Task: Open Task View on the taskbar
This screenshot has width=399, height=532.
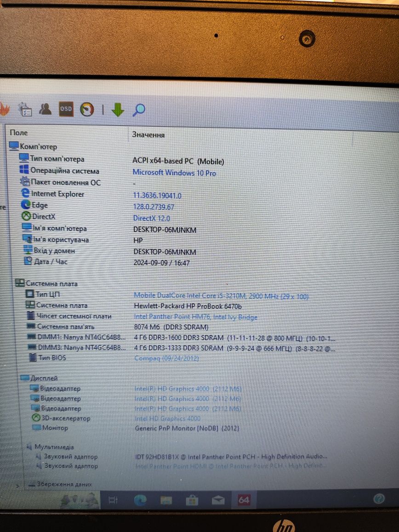Action: 113,500
